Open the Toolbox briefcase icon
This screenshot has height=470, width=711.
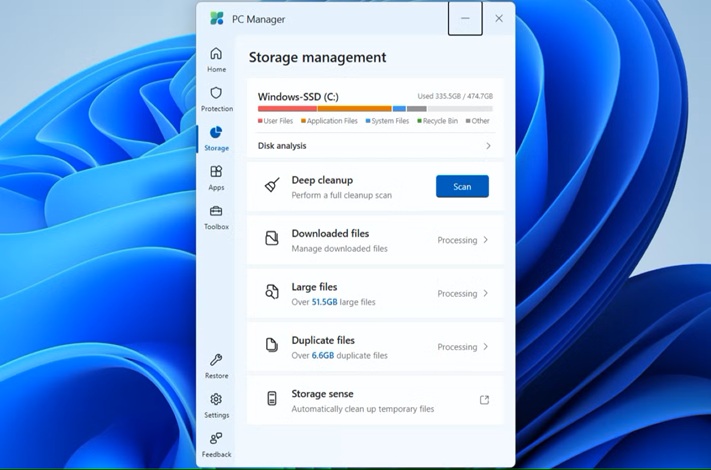[216, 211]
